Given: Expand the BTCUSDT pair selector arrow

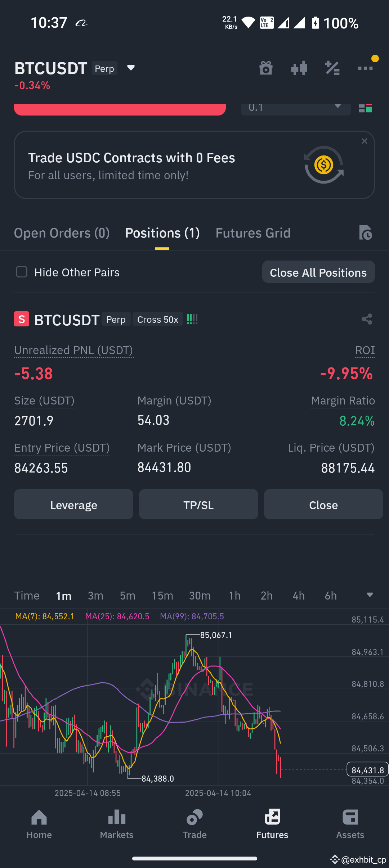Looking at the screenshot, I should click(x=131, y=68).
